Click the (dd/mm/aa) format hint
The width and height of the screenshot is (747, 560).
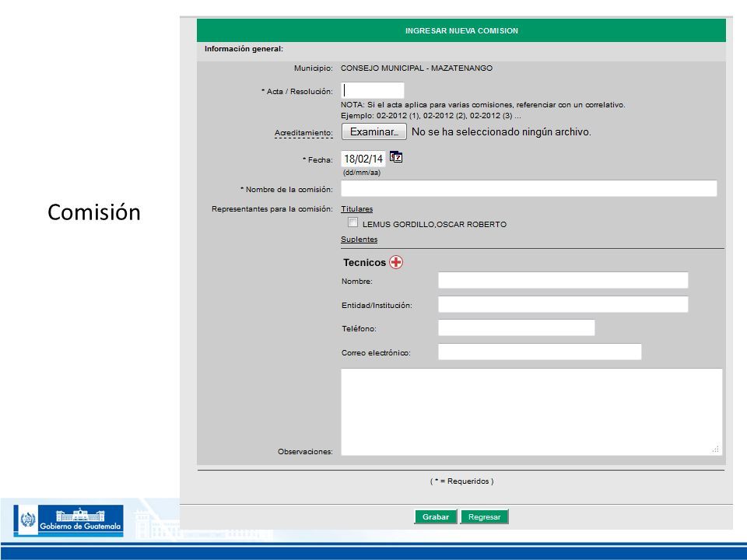point(362,173)
